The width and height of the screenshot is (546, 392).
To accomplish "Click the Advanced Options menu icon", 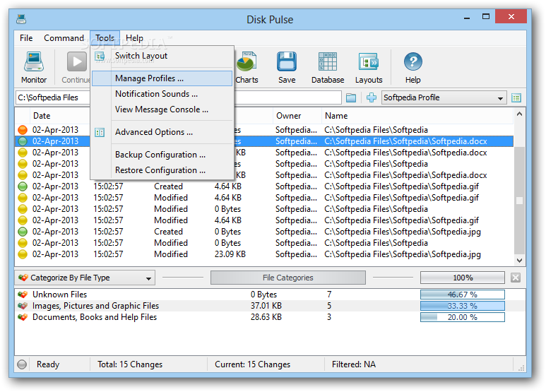I will click(100, 132).
